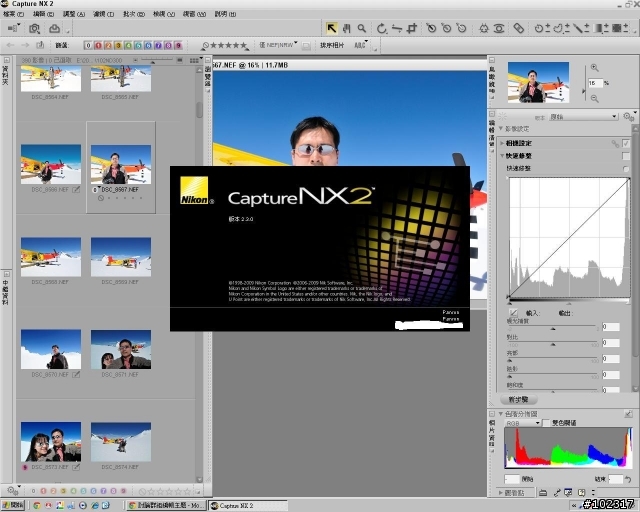Open the Edit menu
This screenshot has height=512, width=640.
(43, 14)
